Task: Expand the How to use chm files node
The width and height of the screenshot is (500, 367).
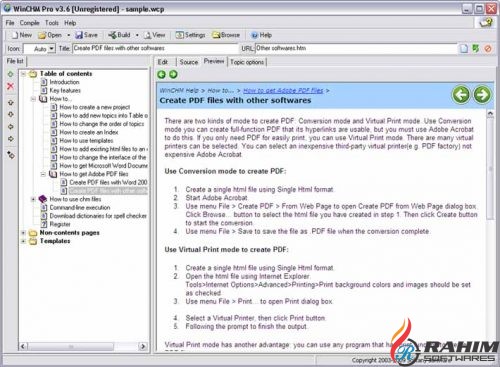Action: [33, 199]
